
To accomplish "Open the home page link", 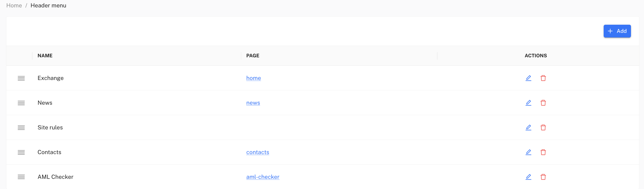I will point(254,78).
